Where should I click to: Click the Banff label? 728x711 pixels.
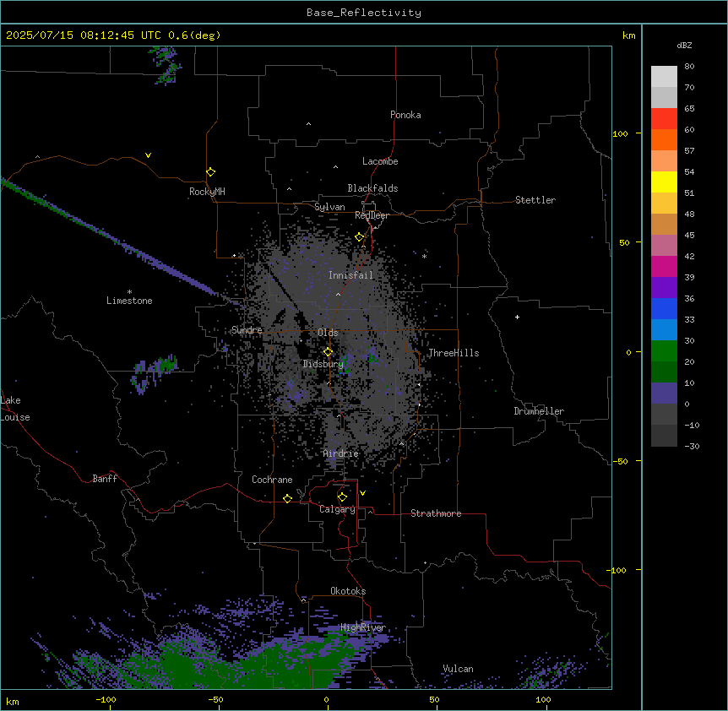[105, 479]
